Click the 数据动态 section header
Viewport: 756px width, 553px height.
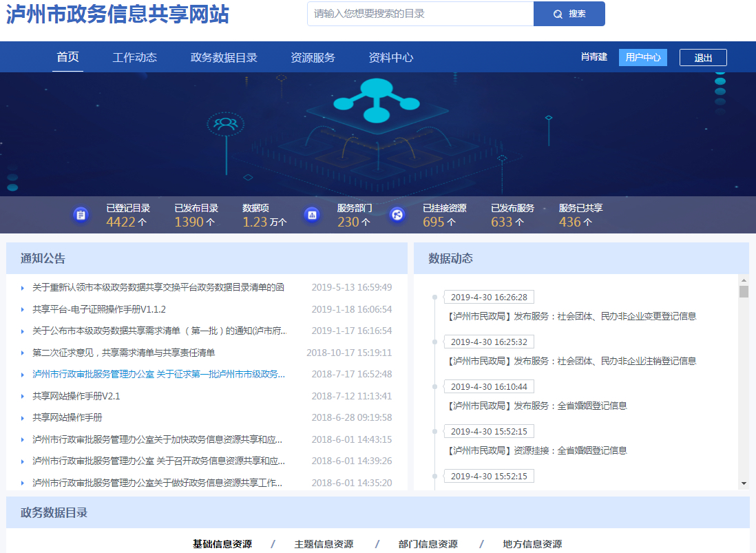tap(450, 258)
